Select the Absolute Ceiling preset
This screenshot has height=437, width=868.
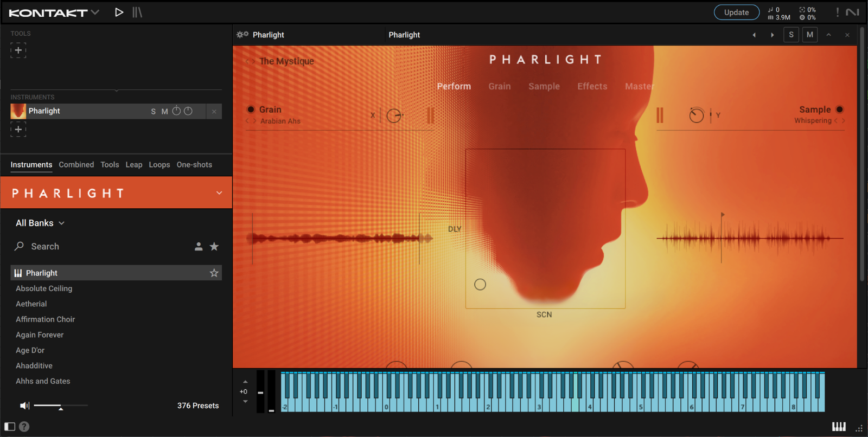pyautogui.click(x=44, y=288)
